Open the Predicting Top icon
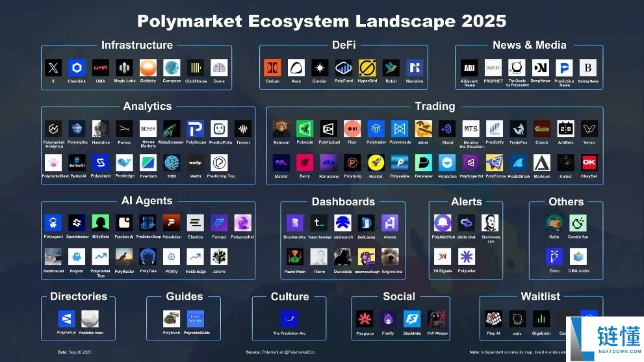The image size is (644, 362). [x=219, y=162]
